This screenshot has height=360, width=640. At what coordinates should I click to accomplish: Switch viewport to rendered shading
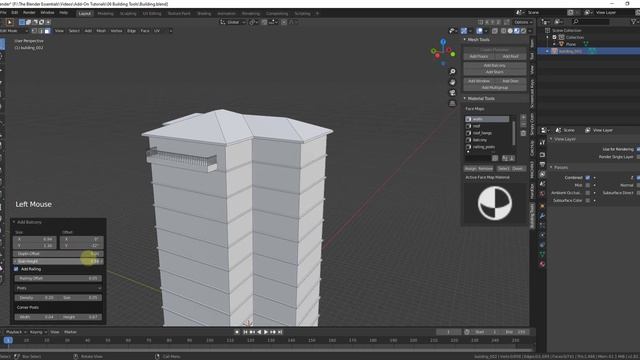523,31
